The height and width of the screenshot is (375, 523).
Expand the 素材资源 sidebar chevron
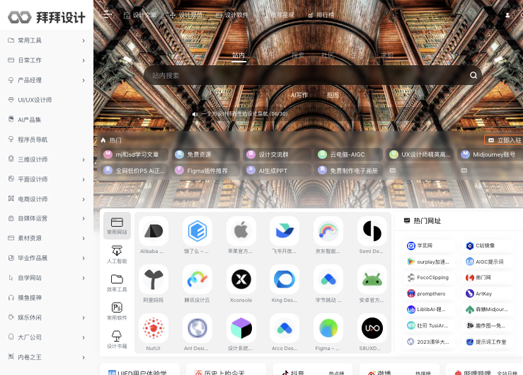point(83,238)
